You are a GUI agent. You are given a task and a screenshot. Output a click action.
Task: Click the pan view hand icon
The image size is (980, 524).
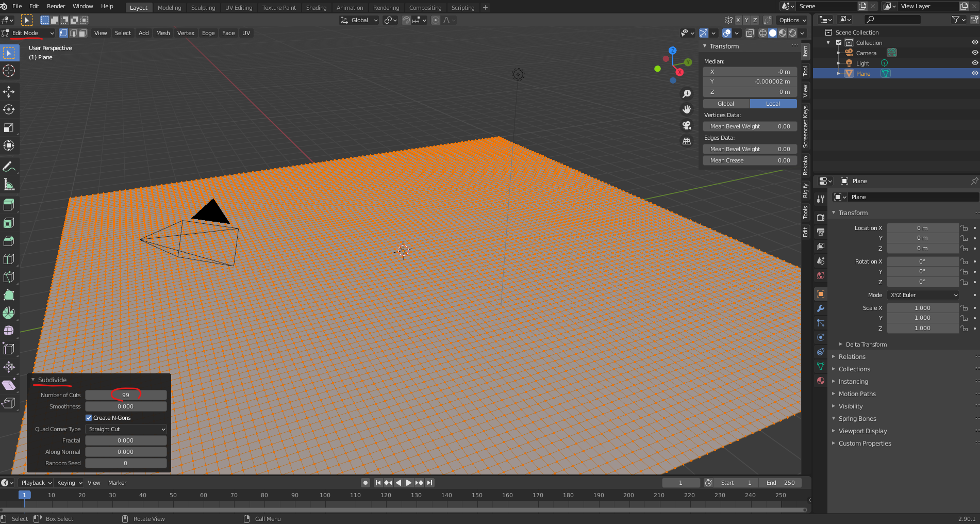(687, 109)
